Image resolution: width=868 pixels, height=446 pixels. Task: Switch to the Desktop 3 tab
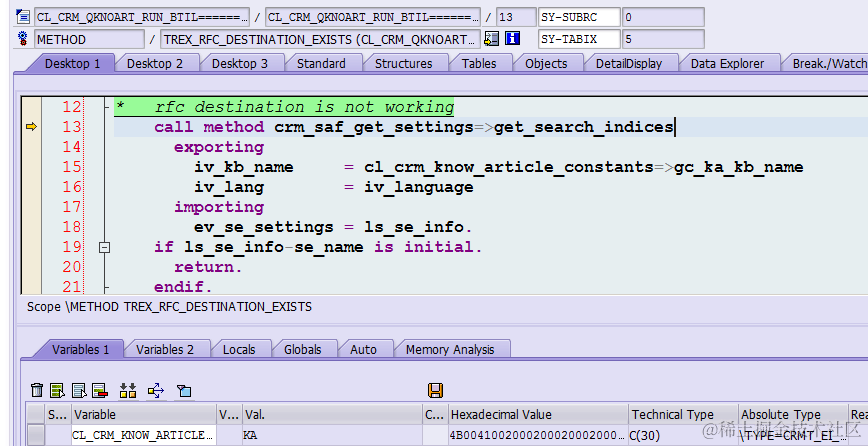[240, 63]
